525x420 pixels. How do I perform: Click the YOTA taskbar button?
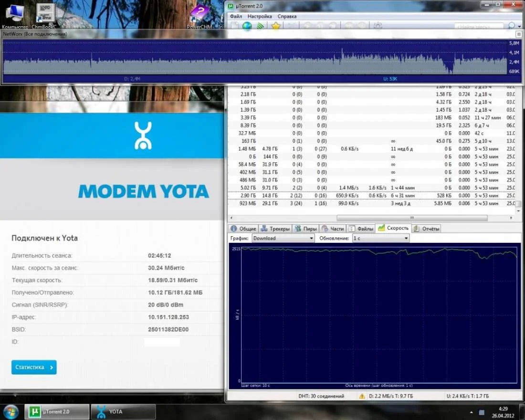[123, 411]
